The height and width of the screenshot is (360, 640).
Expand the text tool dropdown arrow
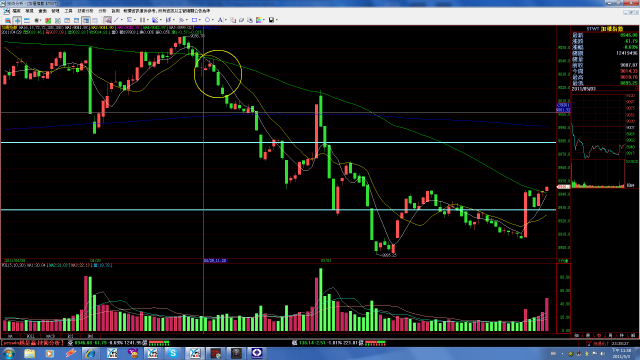click(226, 20)
